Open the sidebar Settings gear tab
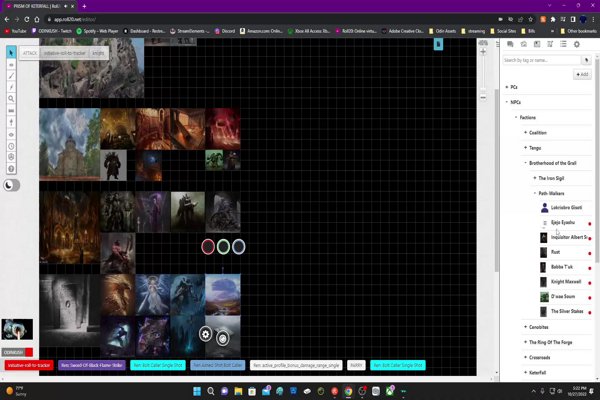The height and width of the screenshot is (400, 600). click(x=576, y=44)
